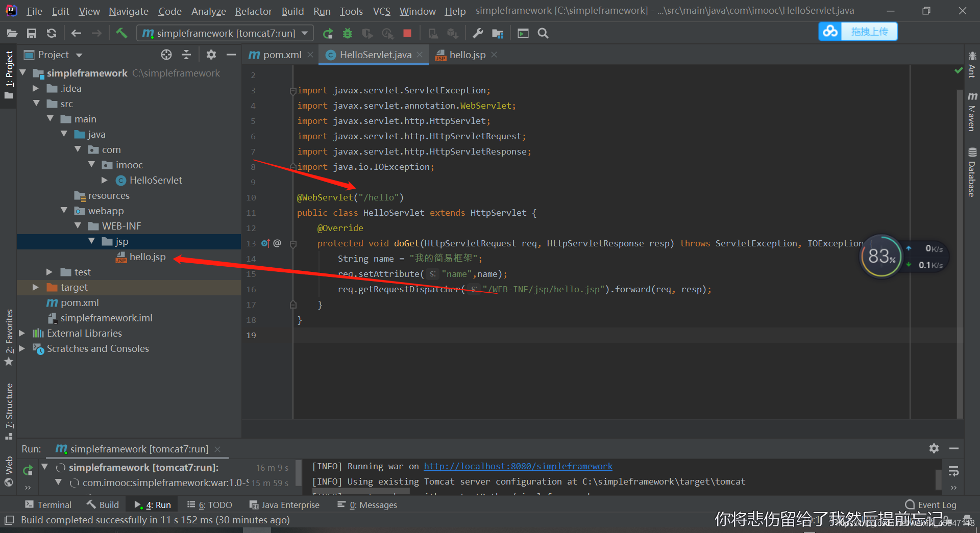
Task: Save all with the floppy disk icon
Action: pyautogui.click(x=32, y=33)
